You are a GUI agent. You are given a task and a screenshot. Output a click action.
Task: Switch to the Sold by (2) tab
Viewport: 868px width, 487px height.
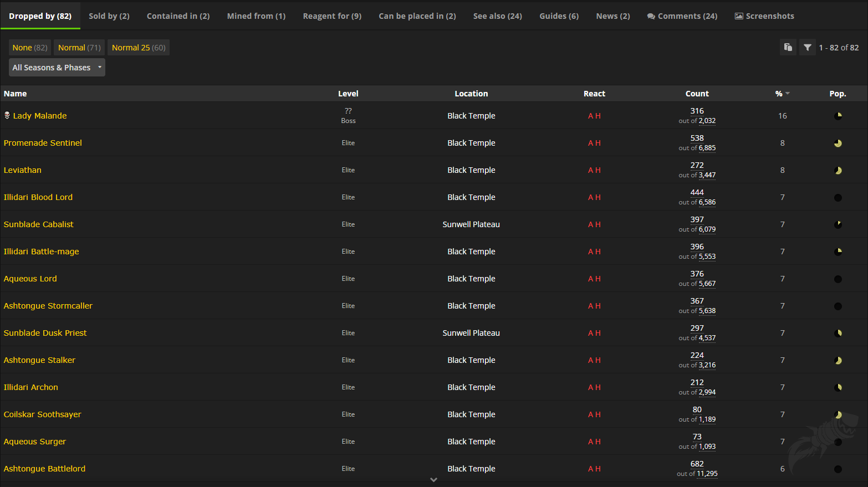(109, 16)
